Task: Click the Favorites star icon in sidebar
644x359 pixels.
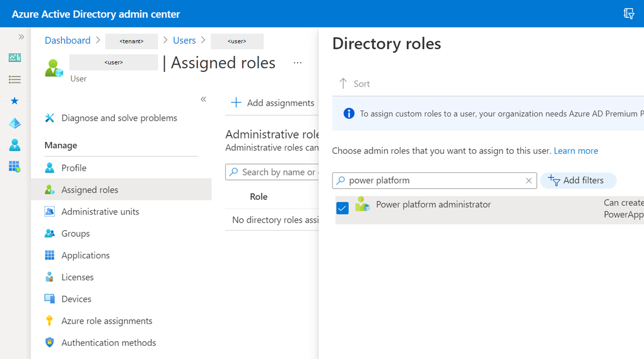Action: [15, 101]
